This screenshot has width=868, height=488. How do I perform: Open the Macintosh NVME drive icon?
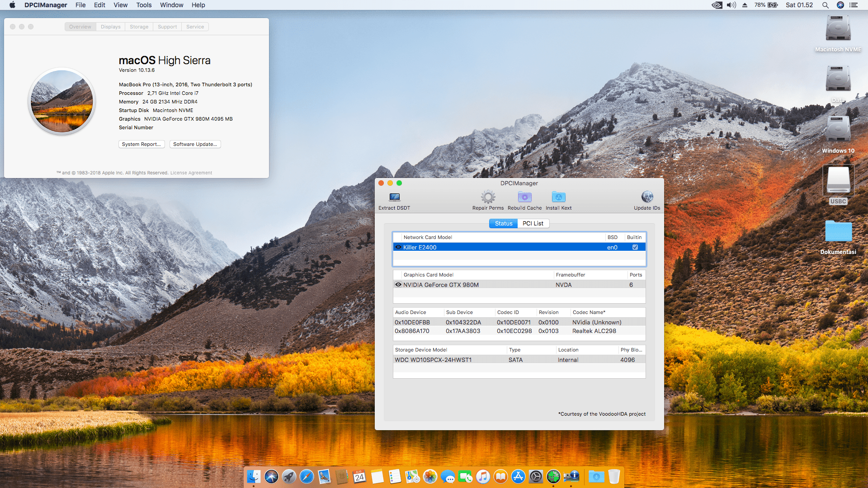click(838, 29)
